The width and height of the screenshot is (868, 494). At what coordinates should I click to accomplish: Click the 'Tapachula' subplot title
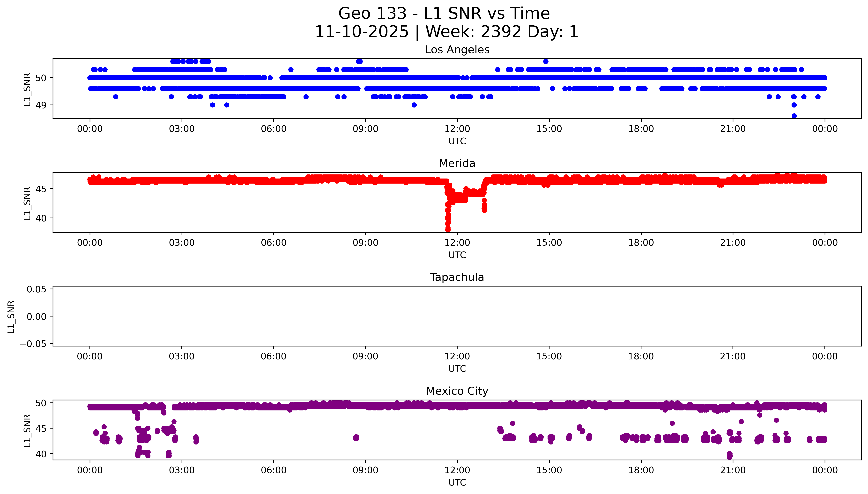point(457,277)
